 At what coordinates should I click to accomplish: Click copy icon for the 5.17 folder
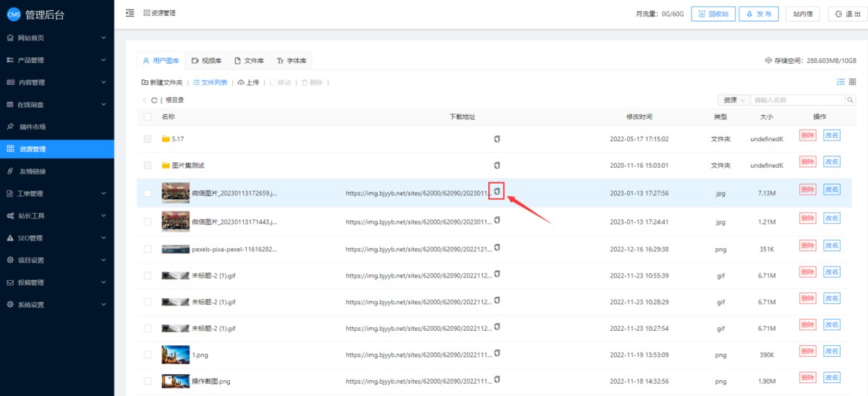pyautogui.click(x=497, y=138)
